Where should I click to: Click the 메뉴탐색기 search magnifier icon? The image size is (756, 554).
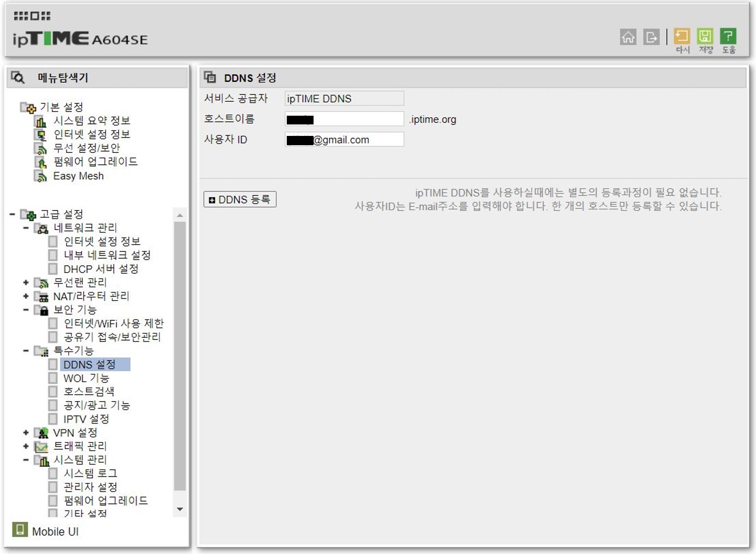[x=18, y=78]
